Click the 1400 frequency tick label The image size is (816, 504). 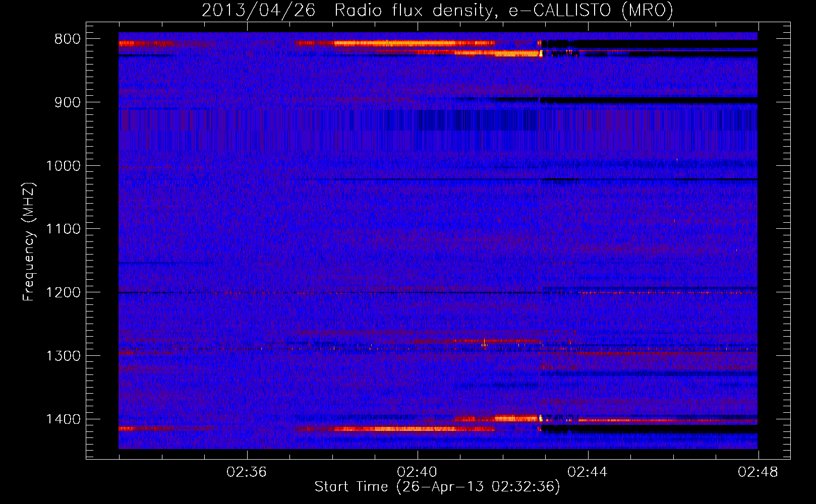pyautogui.click(x=63, y=419)
